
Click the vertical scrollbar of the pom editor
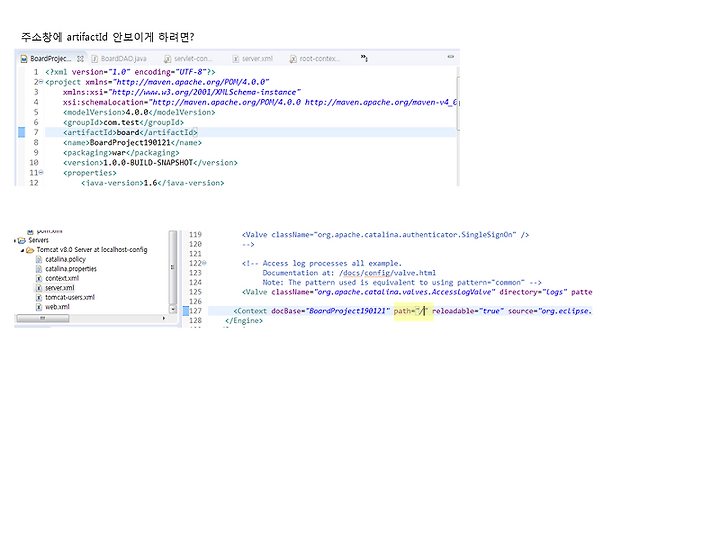coord(458,103)
